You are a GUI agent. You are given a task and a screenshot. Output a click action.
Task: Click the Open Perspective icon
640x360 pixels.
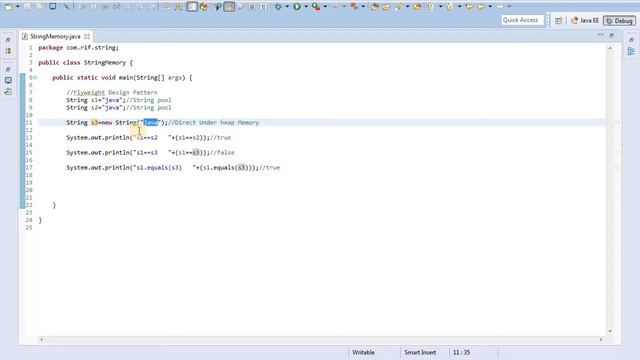coord(559,20)
